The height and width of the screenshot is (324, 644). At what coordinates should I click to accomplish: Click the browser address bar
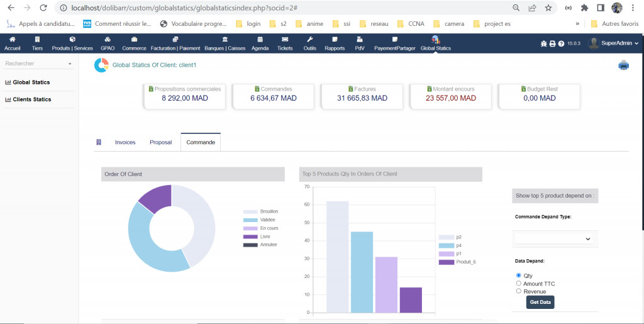click(x=283, y=8)
